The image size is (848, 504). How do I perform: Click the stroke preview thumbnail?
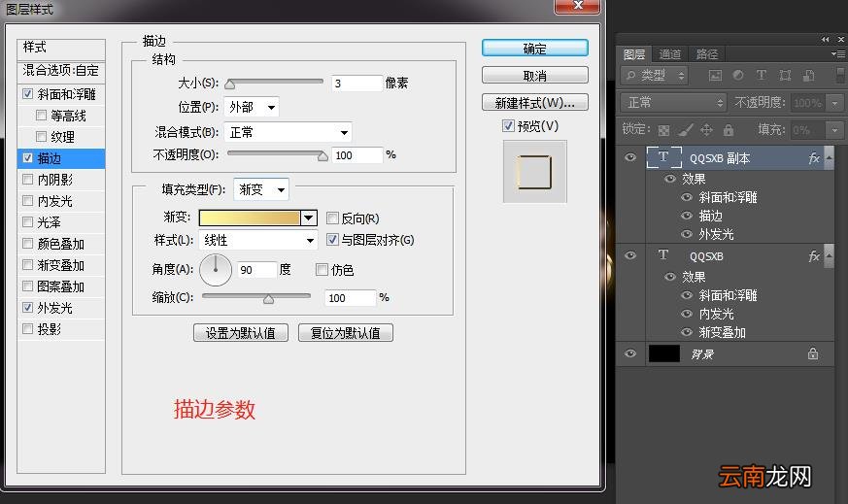pyautogui.click(x=535, y=172)
